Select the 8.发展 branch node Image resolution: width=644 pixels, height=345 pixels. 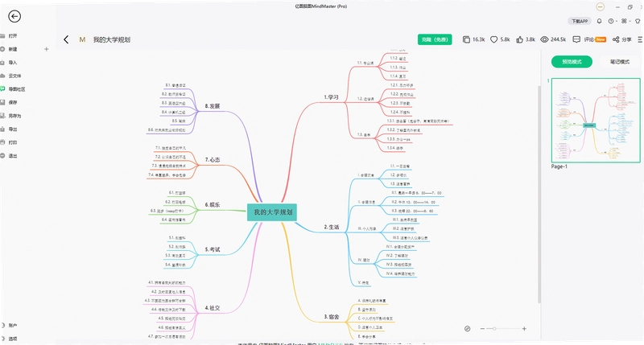coord(213,106)
